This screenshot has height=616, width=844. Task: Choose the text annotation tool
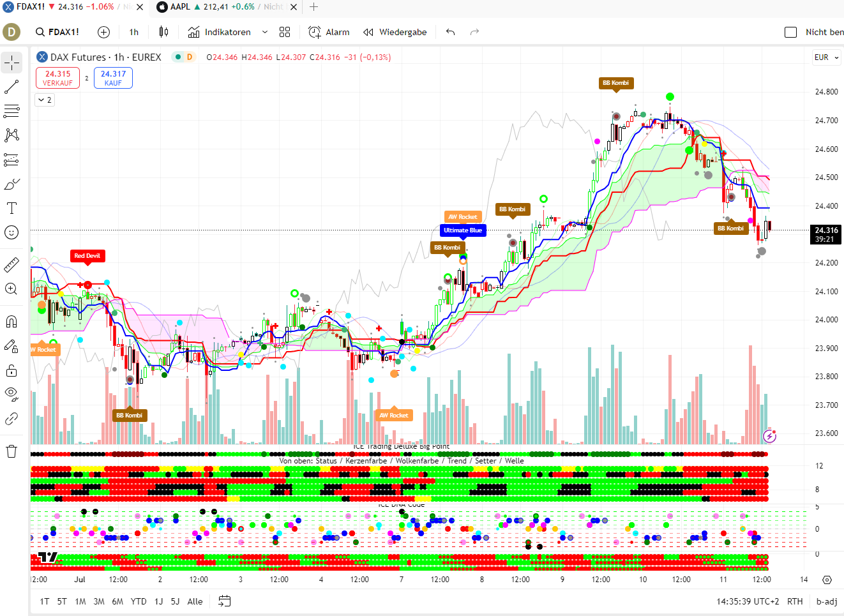11,209
